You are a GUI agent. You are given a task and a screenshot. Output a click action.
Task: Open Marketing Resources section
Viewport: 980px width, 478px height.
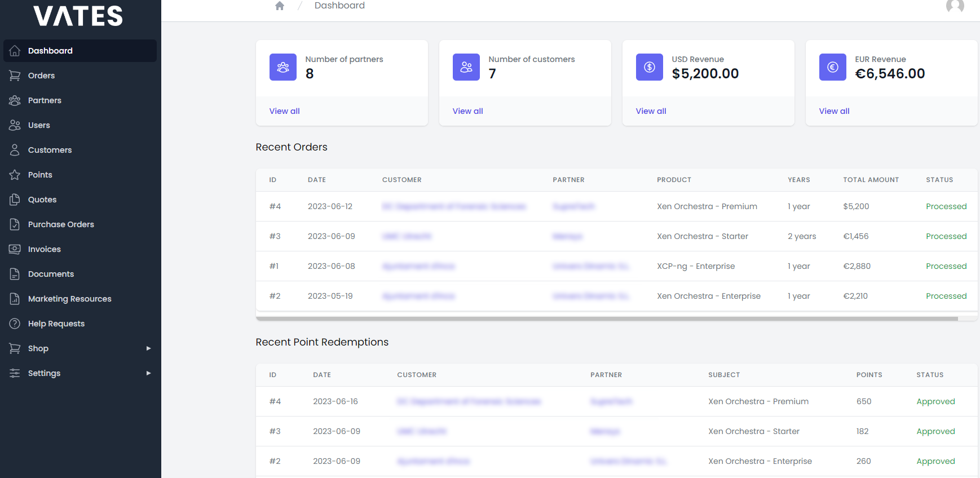80,299
